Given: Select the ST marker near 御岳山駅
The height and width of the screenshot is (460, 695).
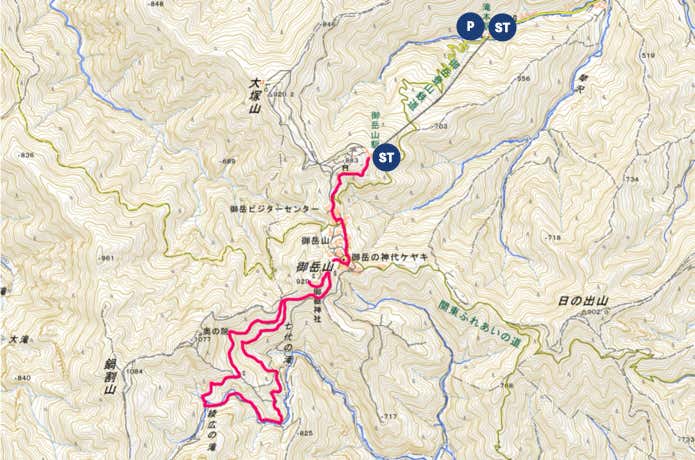Looking at the screenshot, I should click(387, 157).
